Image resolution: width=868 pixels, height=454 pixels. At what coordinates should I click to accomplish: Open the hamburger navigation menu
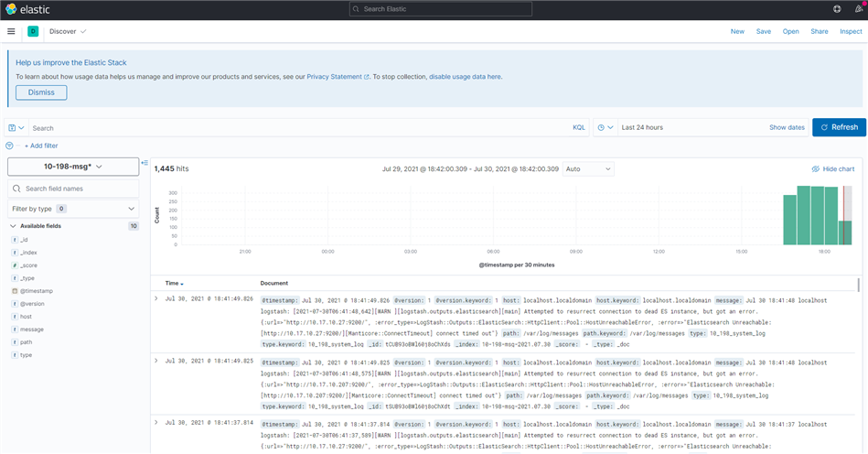[x=11, y=31]
